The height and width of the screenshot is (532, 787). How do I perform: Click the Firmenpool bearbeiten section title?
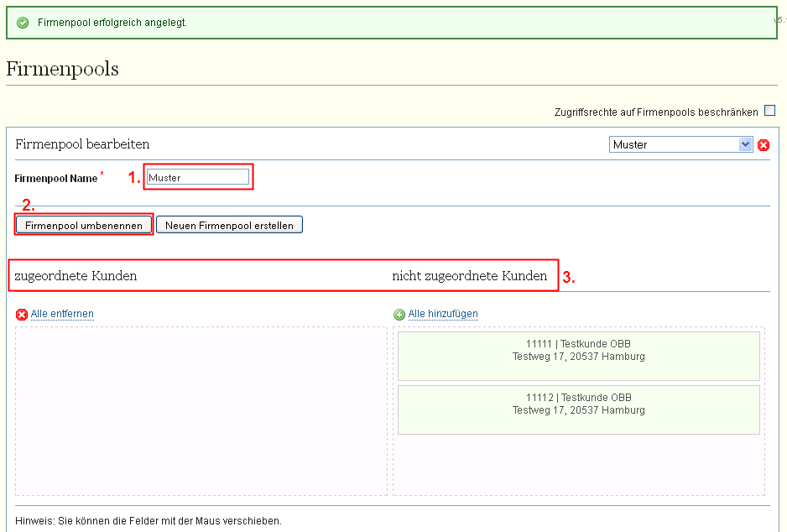tap(82, 144)
